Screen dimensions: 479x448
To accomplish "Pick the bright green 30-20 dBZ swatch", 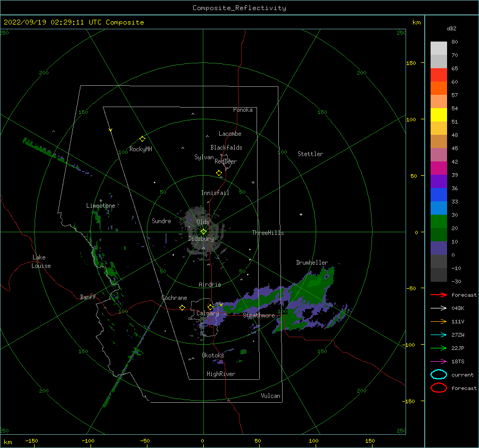I will tap(439, 222).
